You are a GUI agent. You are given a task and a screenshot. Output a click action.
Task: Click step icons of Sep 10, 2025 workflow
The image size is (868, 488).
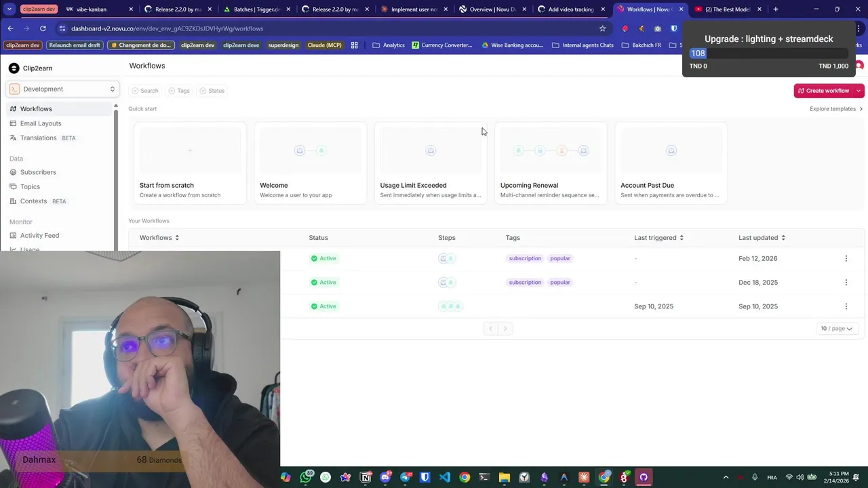(450, 306)
